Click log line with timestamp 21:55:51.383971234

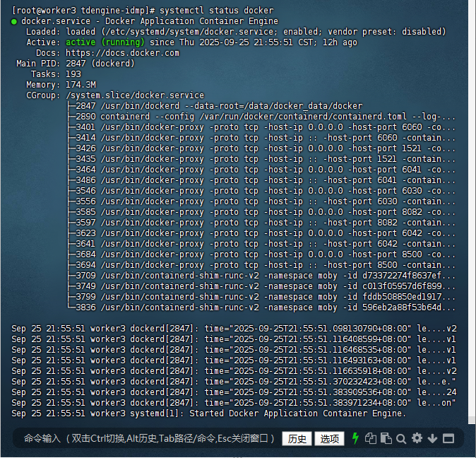[x=234, y=403]
